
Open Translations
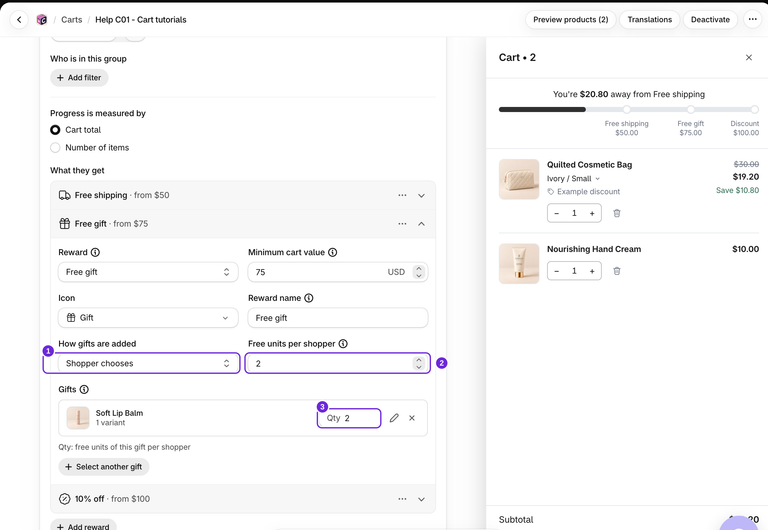(x=649, y=20)
